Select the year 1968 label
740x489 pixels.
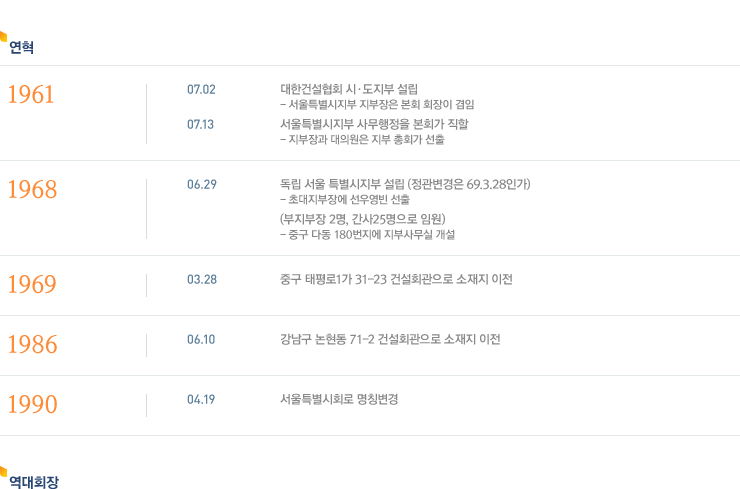coord(32,189)
